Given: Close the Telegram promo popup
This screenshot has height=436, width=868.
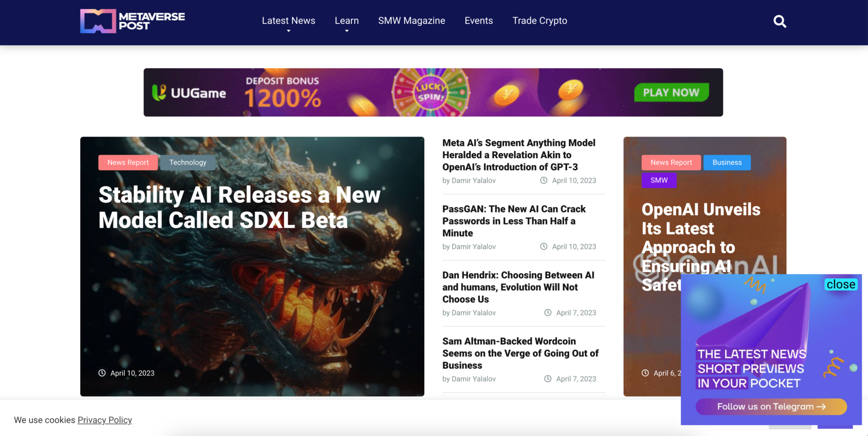Looking at the screenshot, I should pyautogui.click(x=841, y=284).
